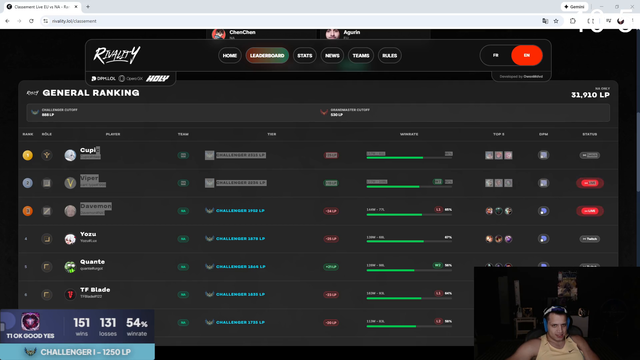Click first top champion icon in Yozu's row
This screenshot has width=640, height=360.
tap(489, 239)
